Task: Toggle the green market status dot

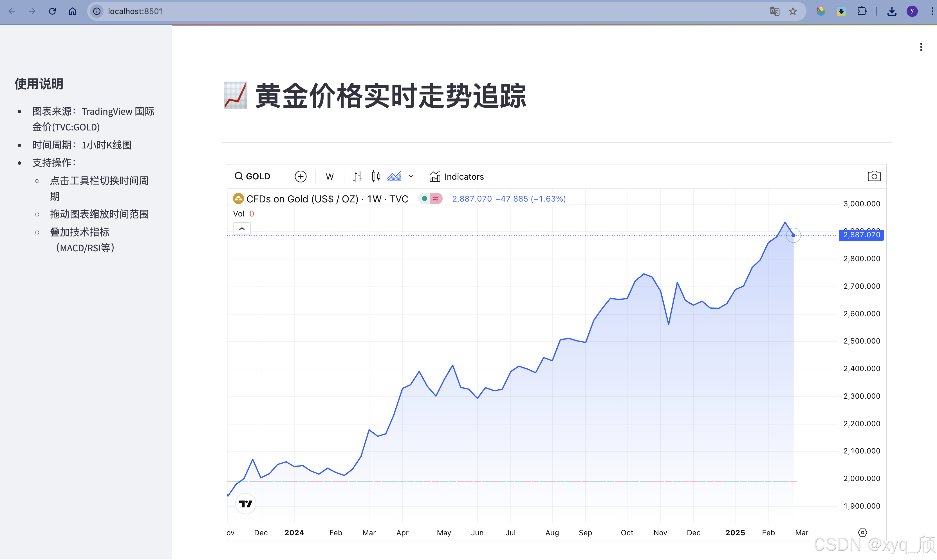Action: point(424,198)
